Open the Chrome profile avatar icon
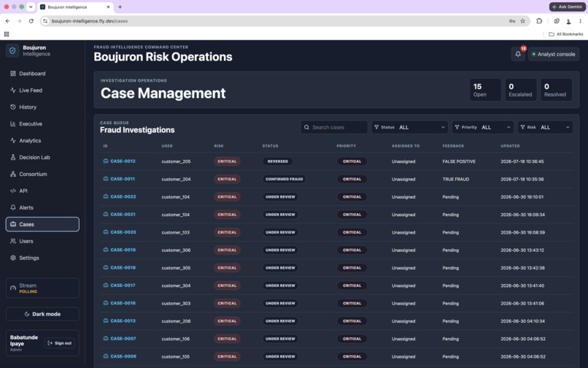The height and width of the screenshot is (368, 588). click(x=568, y=21)
